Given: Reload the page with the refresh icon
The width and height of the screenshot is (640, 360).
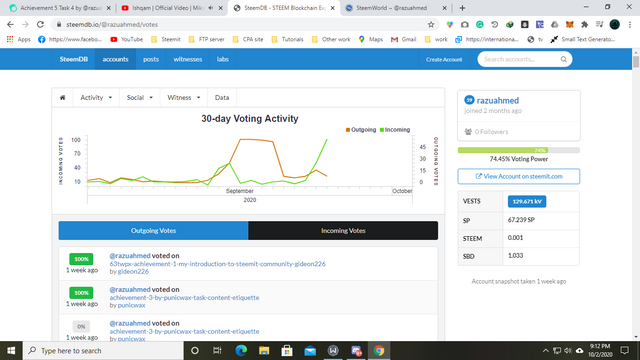Looking at the screenshot, I should pyautogui.click(x=40, y=24).
